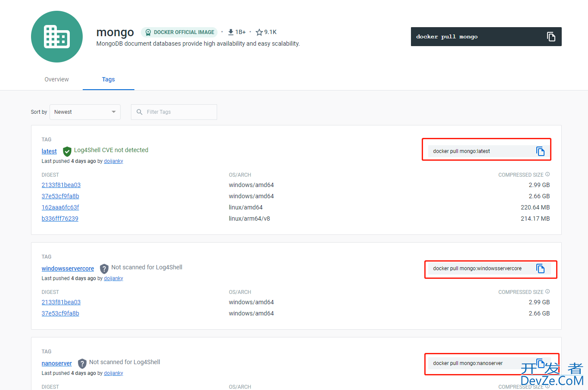Click Log4Shell CVE not detected text

[111, 150]
